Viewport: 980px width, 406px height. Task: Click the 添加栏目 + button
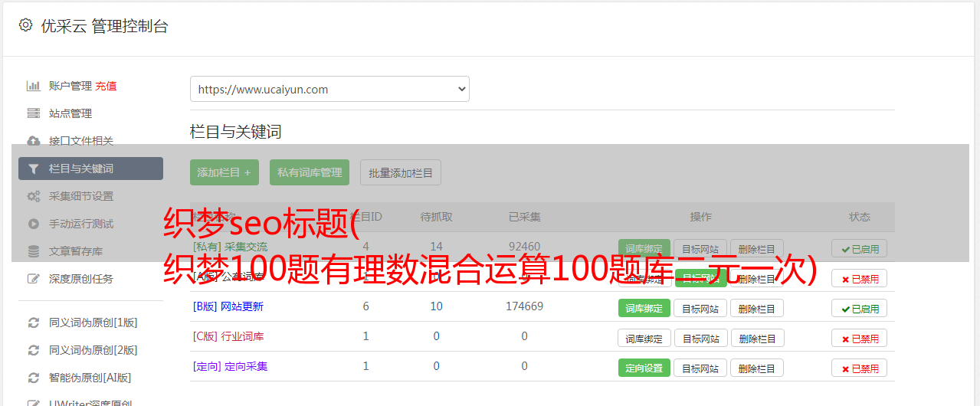[x=225, y=172]
